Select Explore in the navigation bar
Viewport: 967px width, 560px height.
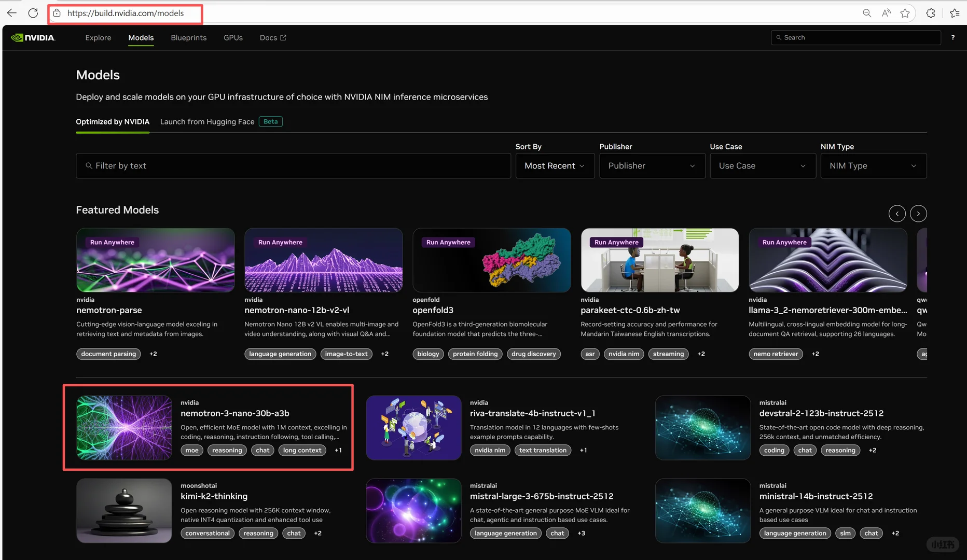pos(98,37)
